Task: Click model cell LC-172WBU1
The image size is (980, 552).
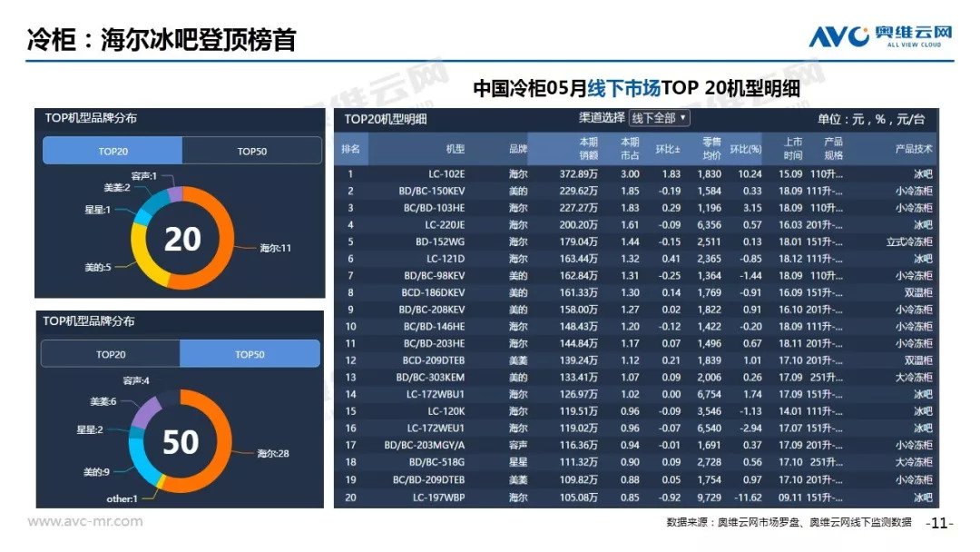Action: click(436, 394)
